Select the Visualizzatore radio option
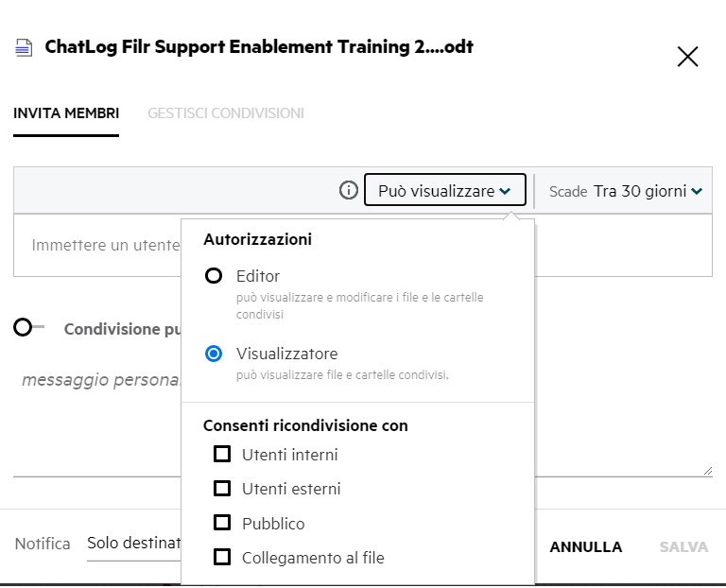Screen dimensions: 726x588 (x=215, y=354)
